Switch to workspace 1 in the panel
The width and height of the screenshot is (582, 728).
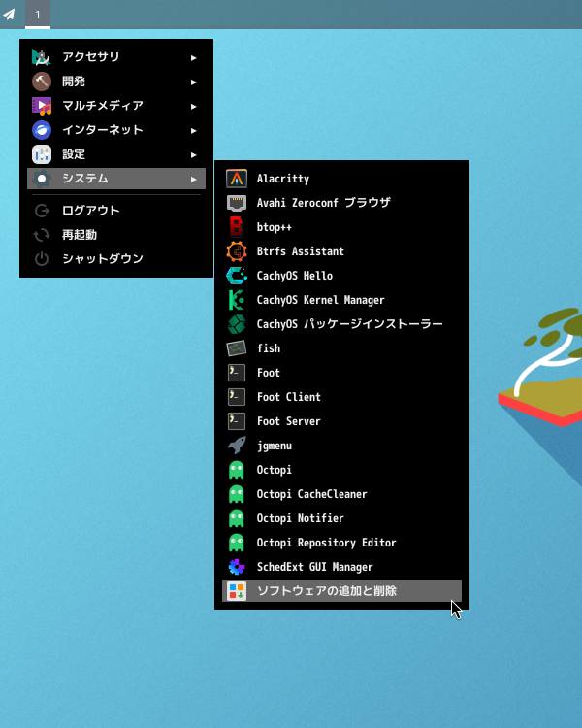coord(38,15)
